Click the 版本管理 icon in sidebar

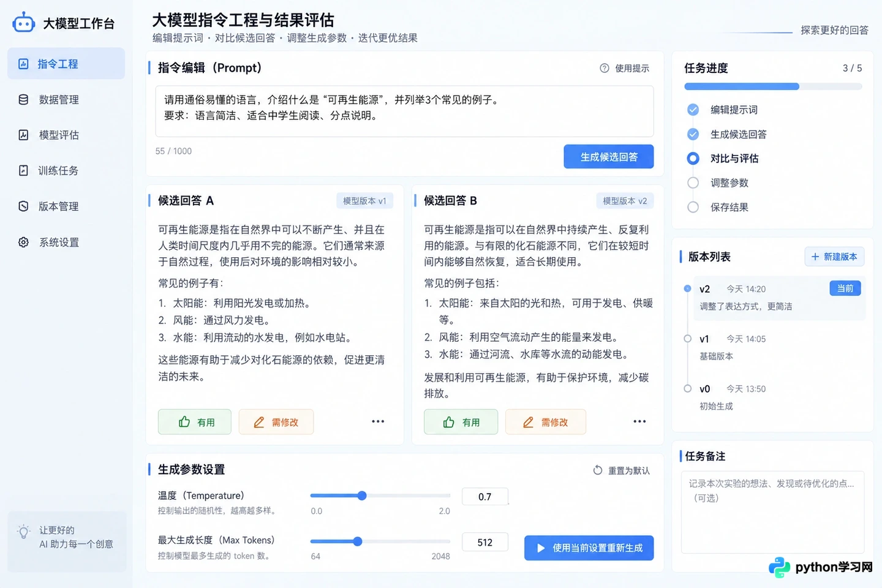[x=23, y=206]
